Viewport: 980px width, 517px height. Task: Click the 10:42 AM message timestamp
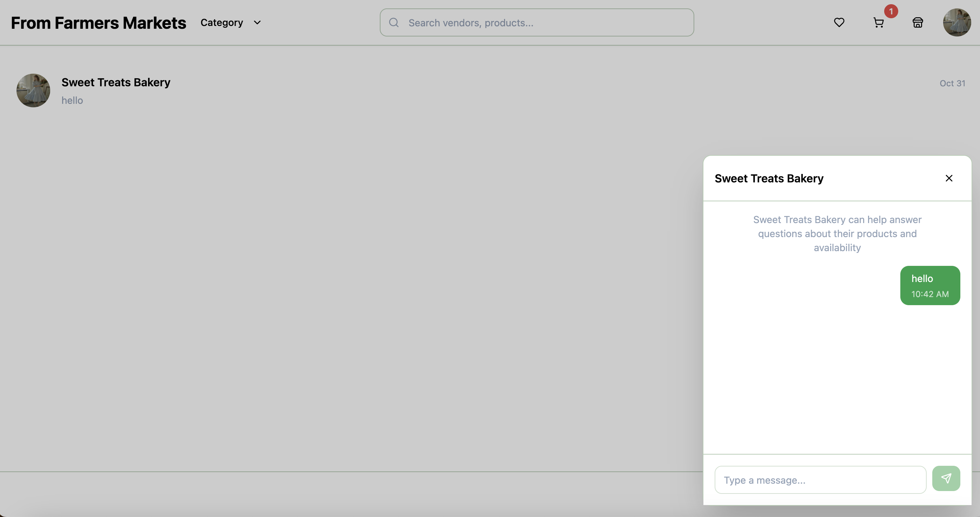(930, 294)
